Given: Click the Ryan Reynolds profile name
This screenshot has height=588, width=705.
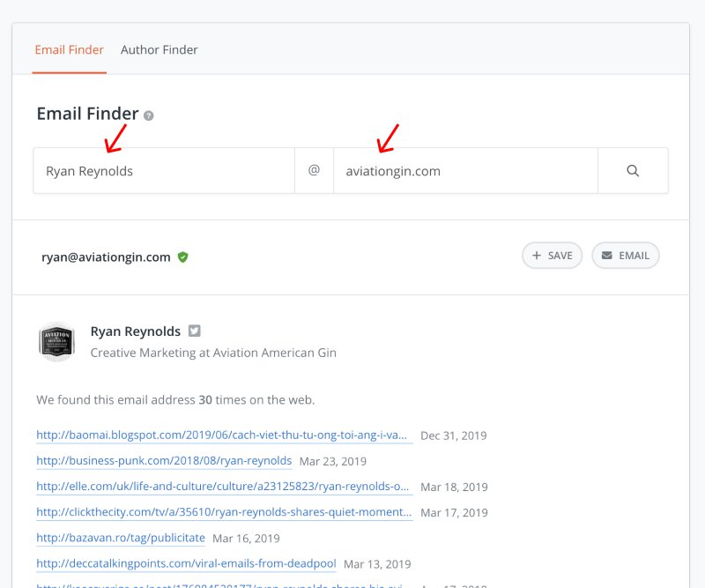Looking at the screenshot, I should (136, 331).
